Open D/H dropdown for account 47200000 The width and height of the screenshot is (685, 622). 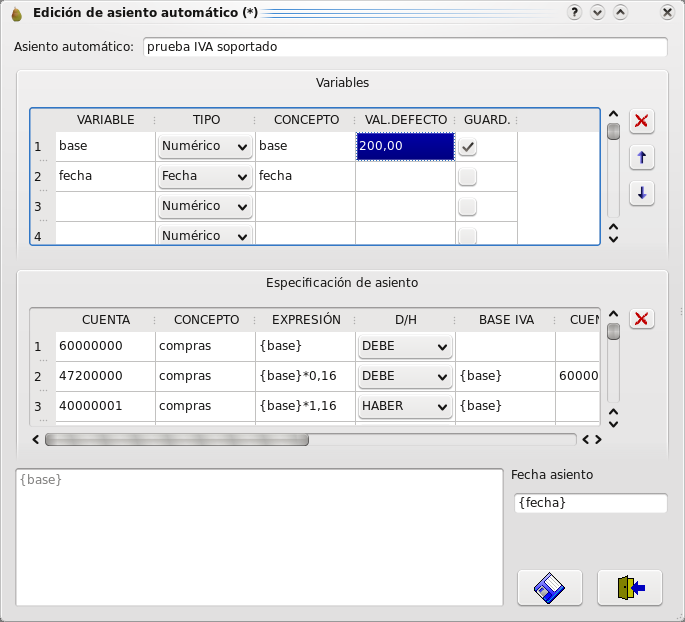coord(405,377)
